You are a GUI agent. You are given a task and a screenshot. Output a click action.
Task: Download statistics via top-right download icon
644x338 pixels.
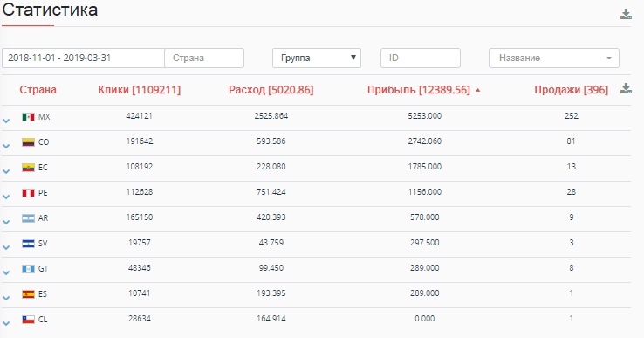click(x=626, y=14)
